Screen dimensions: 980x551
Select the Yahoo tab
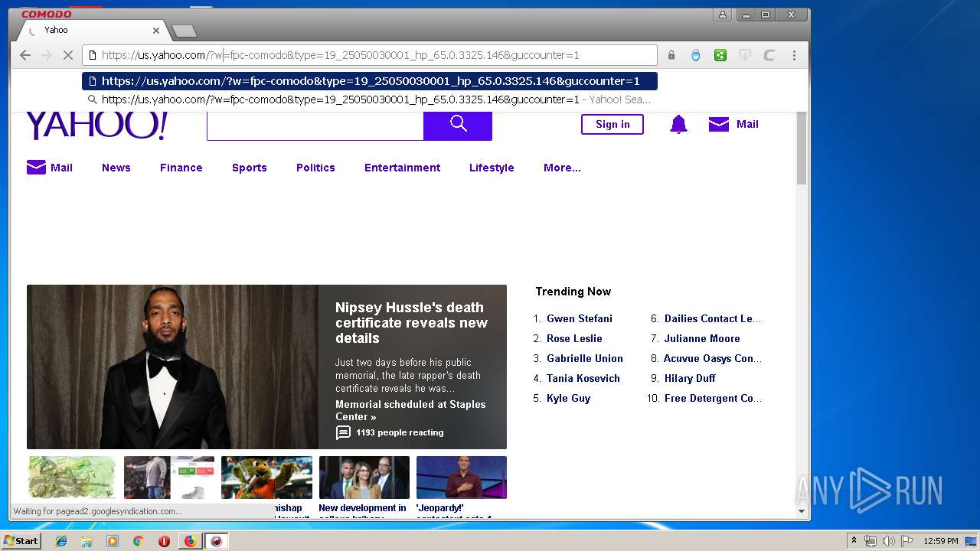pos(92,31)
